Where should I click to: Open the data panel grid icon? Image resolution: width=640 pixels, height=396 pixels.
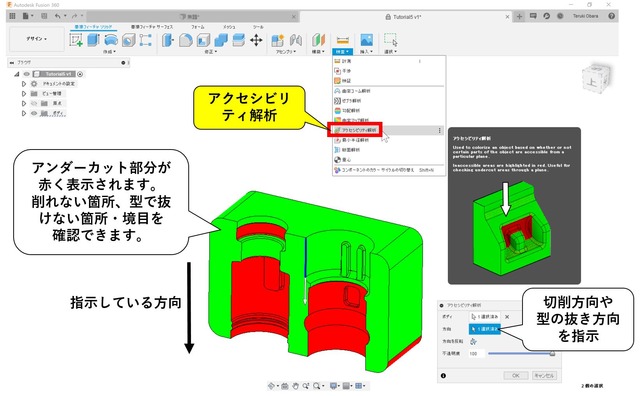(x=12, y=16)
